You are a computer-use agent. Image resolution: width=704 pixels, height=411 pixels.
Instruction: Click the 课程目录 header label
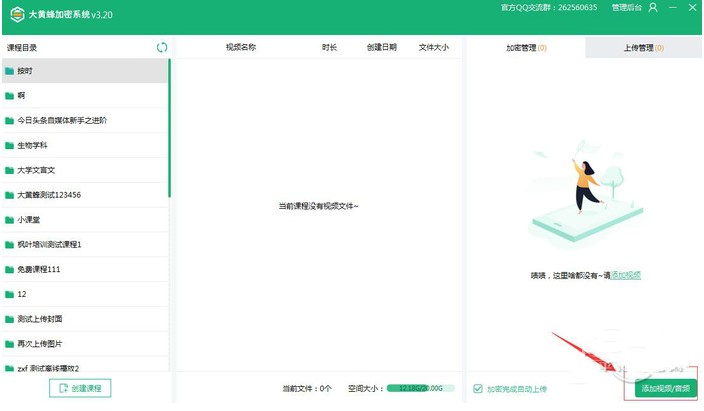pos(22,48)
